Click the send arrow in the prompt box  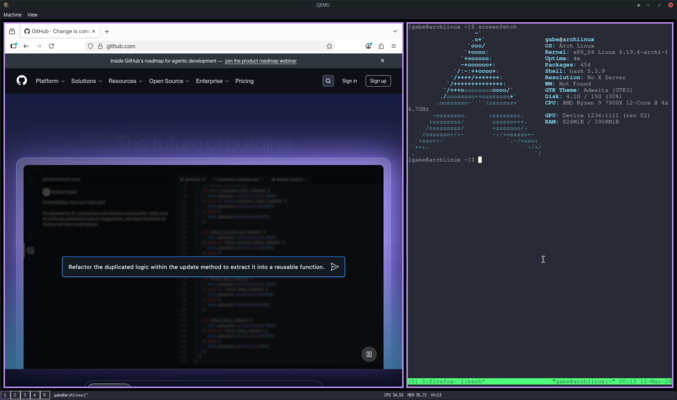[x=335, y=267]
